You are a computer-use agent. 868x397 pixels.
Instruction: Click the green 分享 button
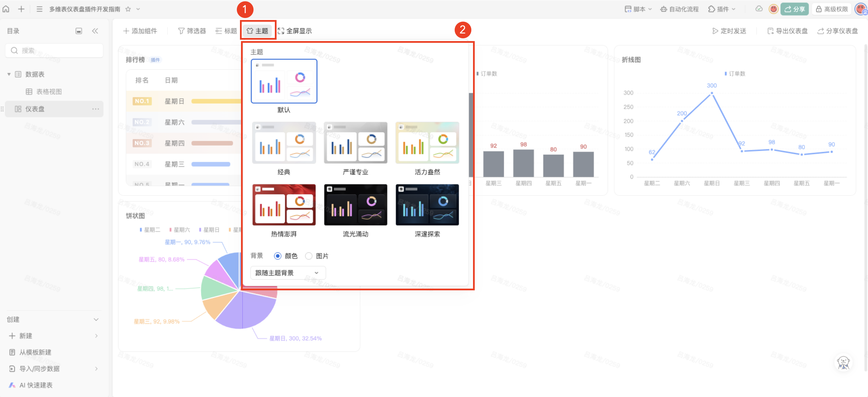[x=795, y=9]
